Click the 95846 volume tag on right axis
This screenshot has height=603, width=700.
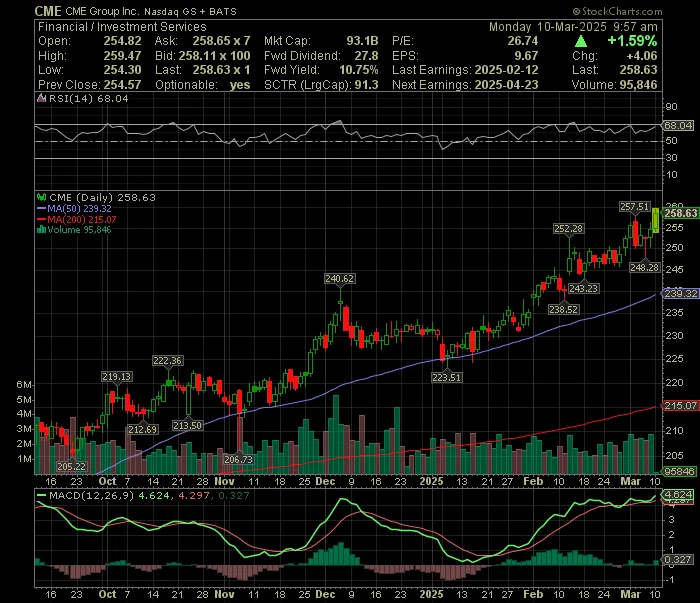679,471
